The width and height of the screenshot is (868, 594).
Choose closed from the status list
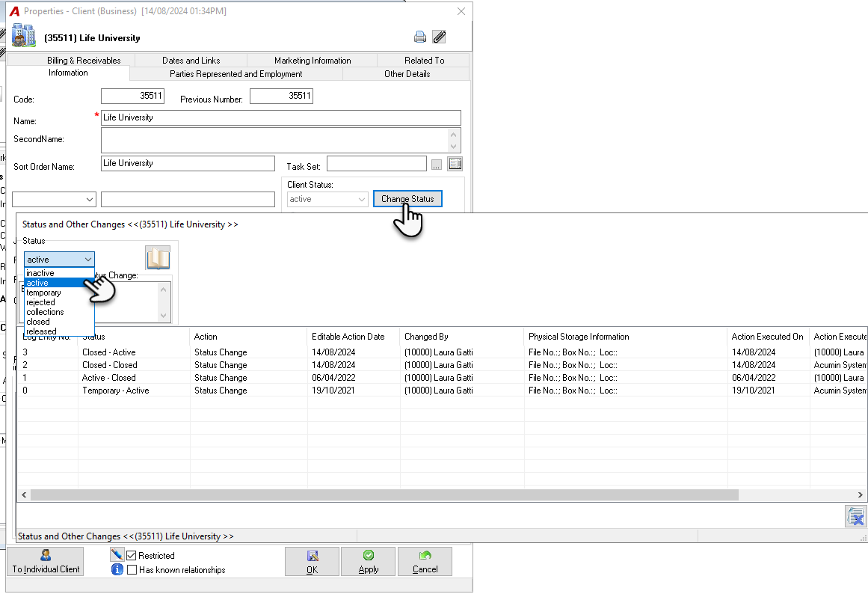click(x=59, y=322)
